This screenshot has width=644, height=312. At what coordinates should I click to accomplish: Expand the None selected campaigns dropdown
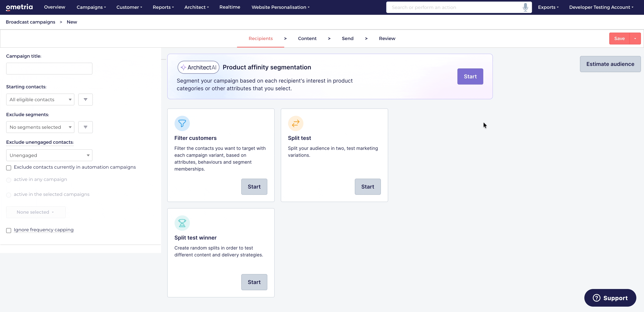click(x=35, y=212)
